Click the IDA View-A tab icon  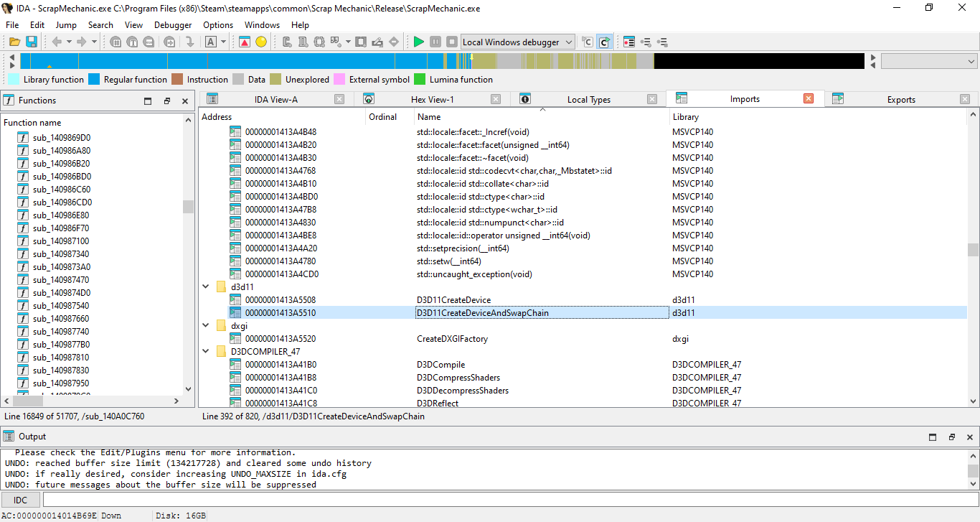(x=212, y=99)
